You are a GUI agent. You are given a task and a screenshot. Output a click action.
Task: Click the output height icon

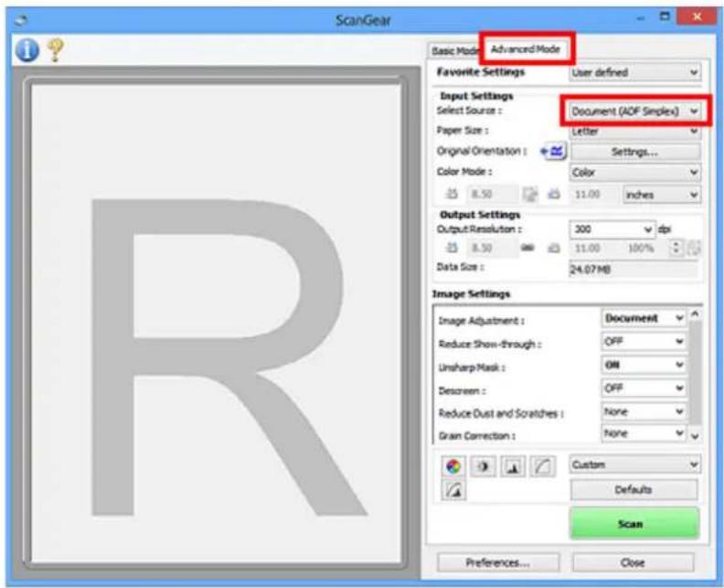point(554,249)
